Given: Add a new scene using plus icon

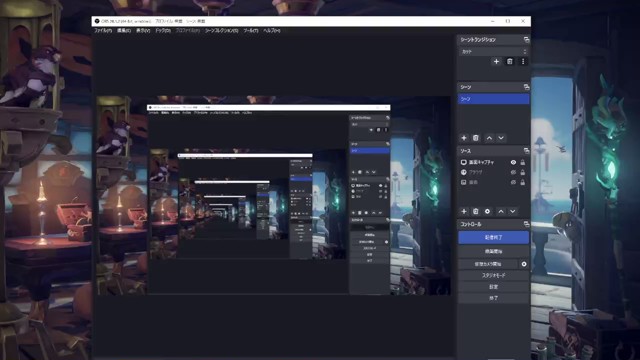Looking at the screenshot, I should coord(464,138).
